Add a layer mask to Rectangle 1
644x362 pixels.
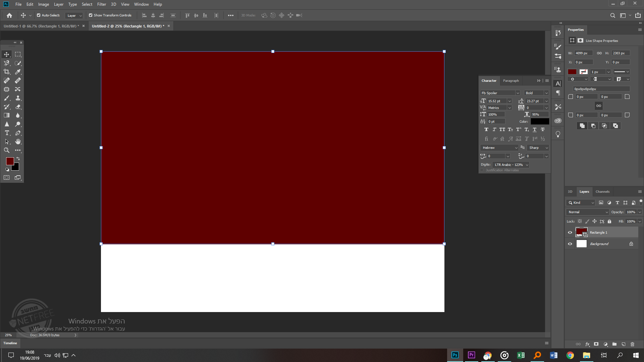pos(596,344)
